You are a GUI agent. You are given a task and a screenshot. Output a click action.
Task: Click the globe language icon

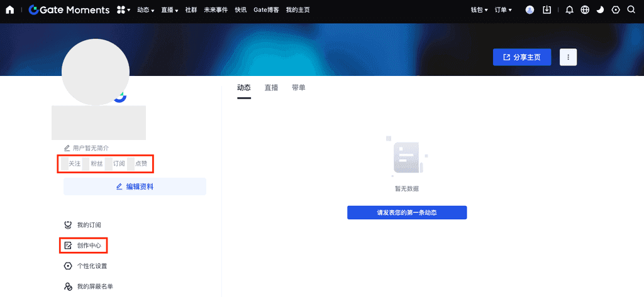[x=586, y=10]
